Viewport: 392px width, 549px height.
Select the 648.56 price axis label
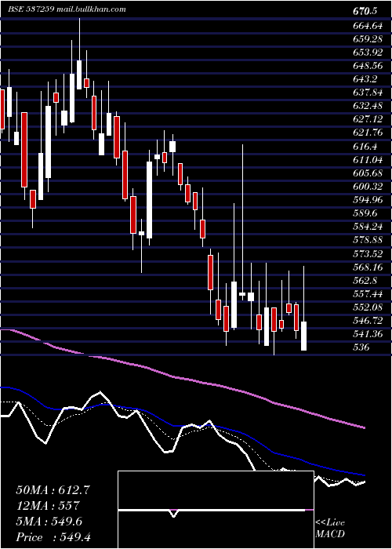368,65
